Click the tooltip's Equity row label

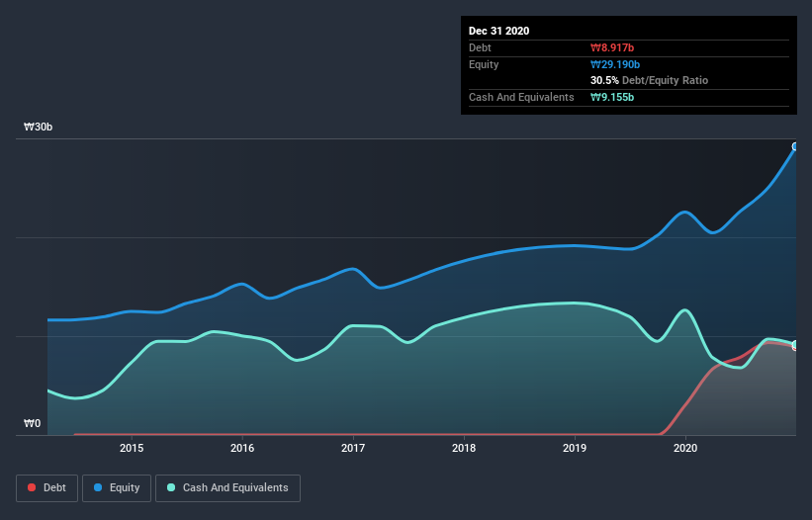coord(484,64)
